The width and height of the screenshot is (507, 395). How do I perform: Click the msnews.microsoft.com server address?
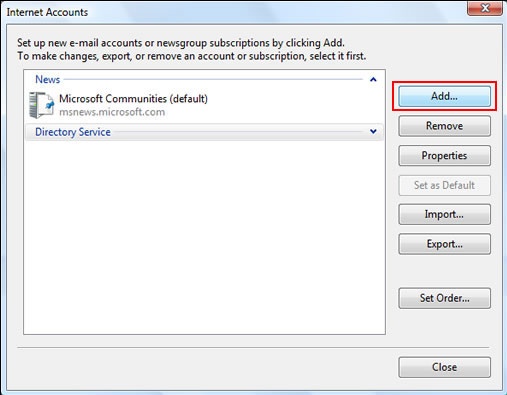click(112, 112)
